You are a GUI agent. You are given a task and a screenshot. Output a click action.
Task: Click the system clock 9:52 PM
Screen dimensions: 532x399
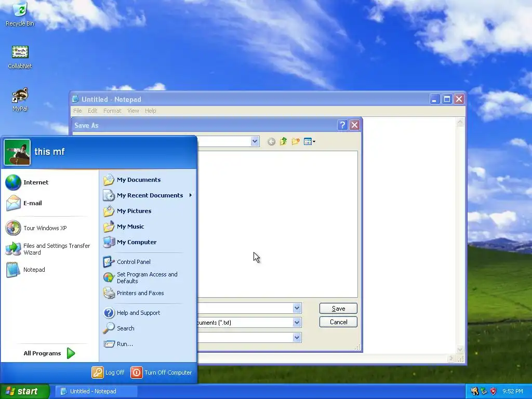513,392
